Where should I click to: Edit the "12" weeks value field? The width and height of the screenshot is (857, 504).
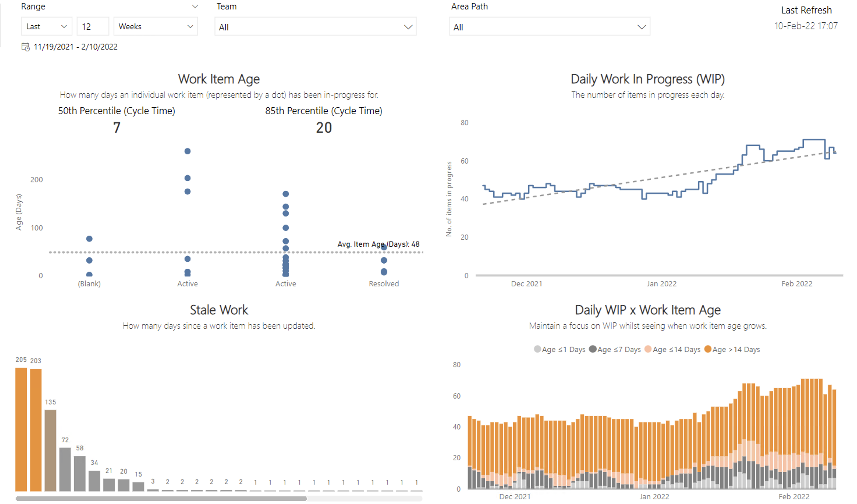pos(93,26)
